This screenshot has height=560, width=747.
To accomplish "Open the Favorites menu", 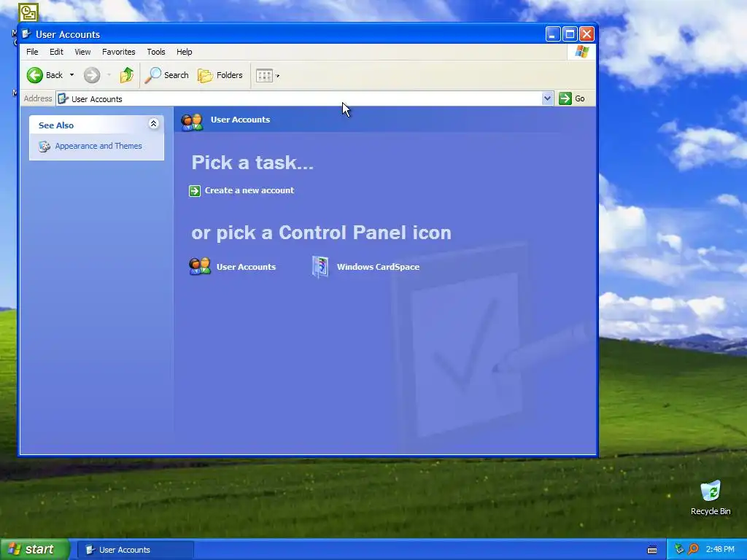I will (119, 52).
